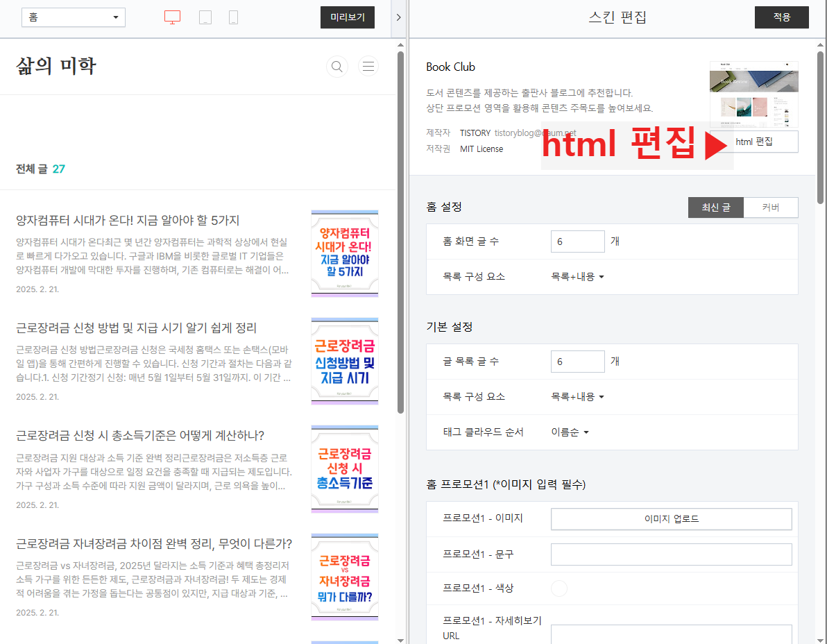Image resolution: width=827 pixels, height=644 pixels.
Task: Apply the skin with 적용 button
Action: pyautogui.click(x=781, y=17)
